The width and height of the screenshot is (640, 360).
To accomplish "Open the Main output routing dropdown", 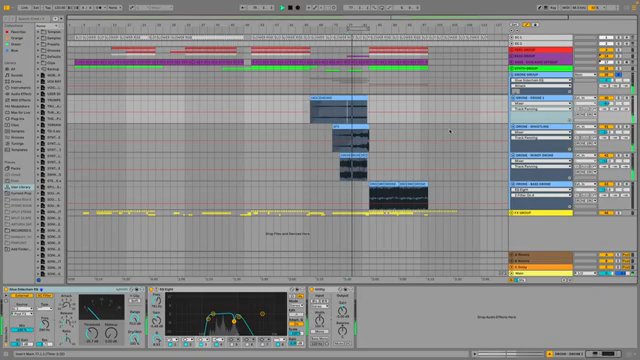I will (586, 273).
